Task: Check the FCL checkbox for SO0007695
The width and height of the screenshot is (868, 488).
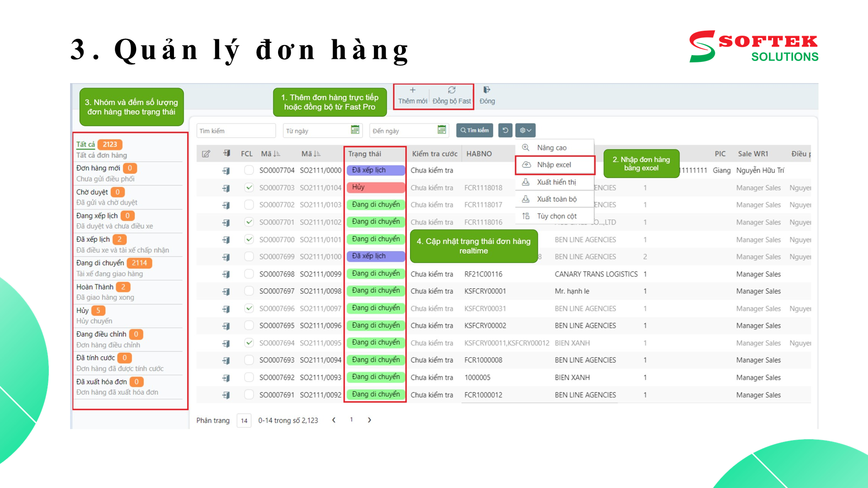Action: [249, 325]
